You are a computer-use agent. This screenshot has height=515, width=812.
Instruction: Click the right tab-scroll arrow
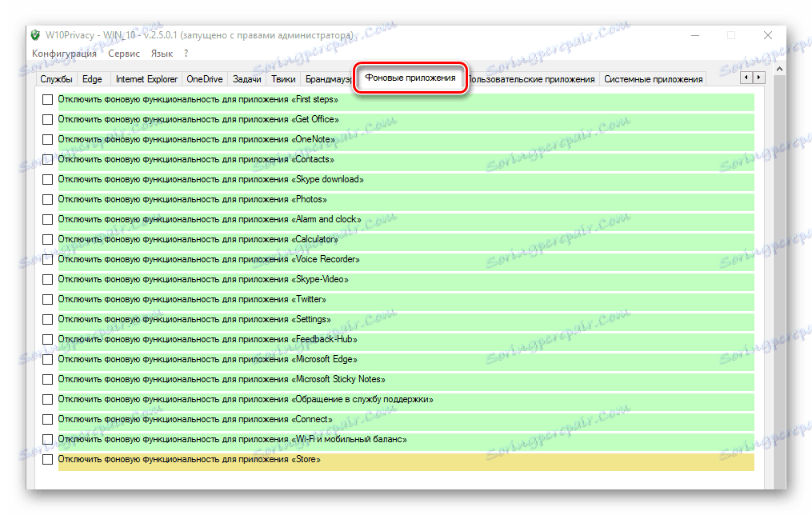click(x=758, y=77)
